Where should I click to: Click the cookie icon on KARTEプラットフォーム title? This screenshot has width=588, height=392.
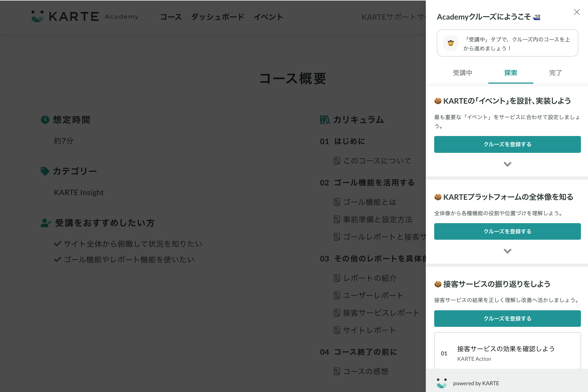click(x=438, y=197)
